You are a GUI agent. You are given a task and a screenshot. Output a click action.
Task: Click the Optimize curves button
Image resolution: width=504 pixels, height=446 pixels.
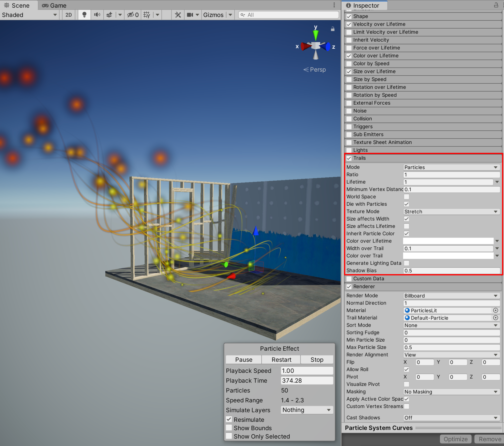(455, 439)
